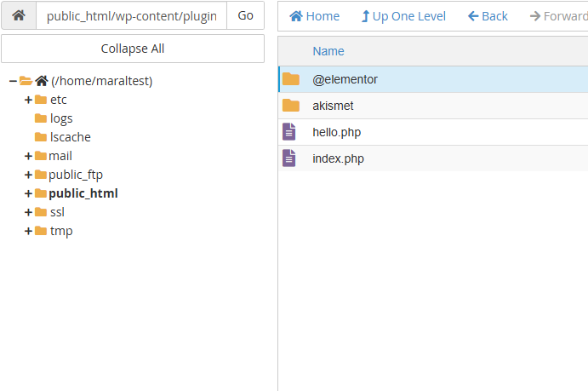Select index.php file name

pyautogui.click(x=339, y=158)
